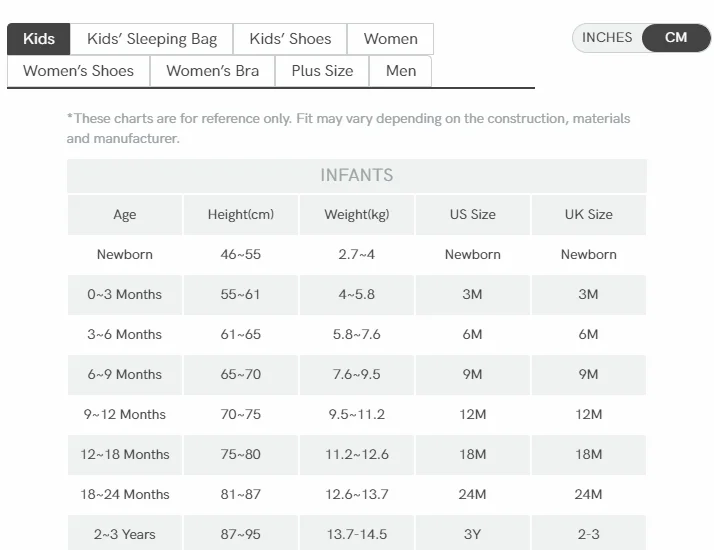
Task: Select the Plus Size tab
Action: coord(322,71)
